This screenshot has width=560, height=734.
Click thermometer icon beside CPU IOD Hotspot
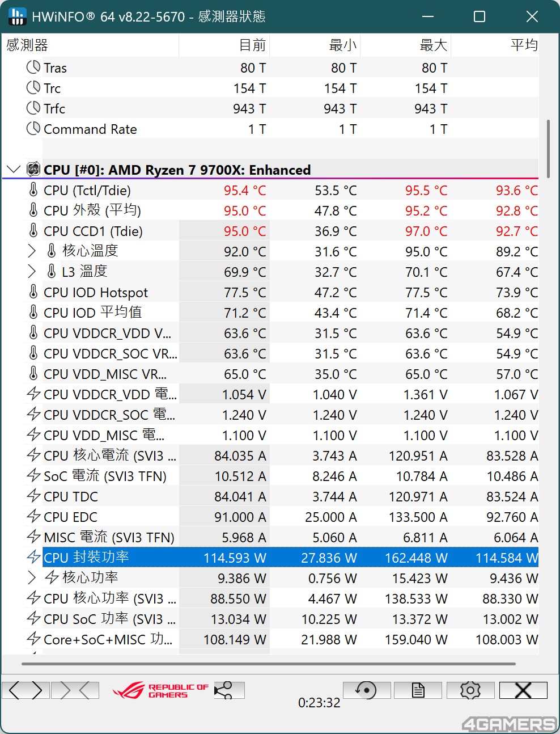tap(33, 292)
